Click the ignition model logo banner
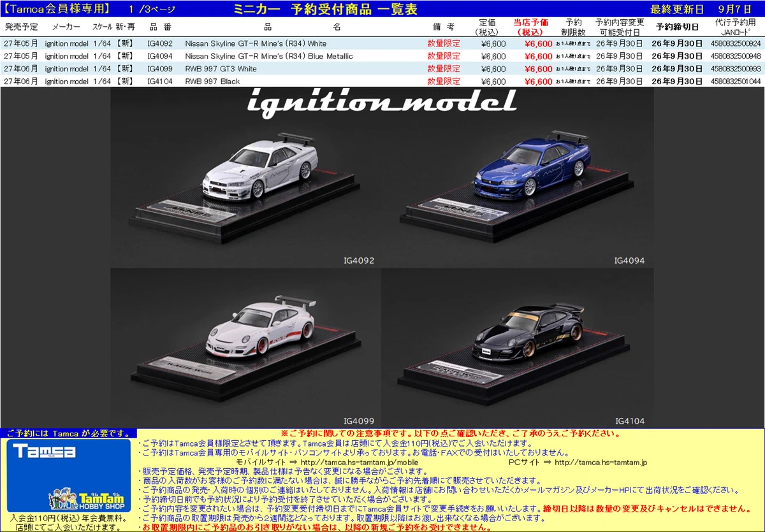Image resolution: width=765 pixels, height=532 pixels. [x=381, y=103]
